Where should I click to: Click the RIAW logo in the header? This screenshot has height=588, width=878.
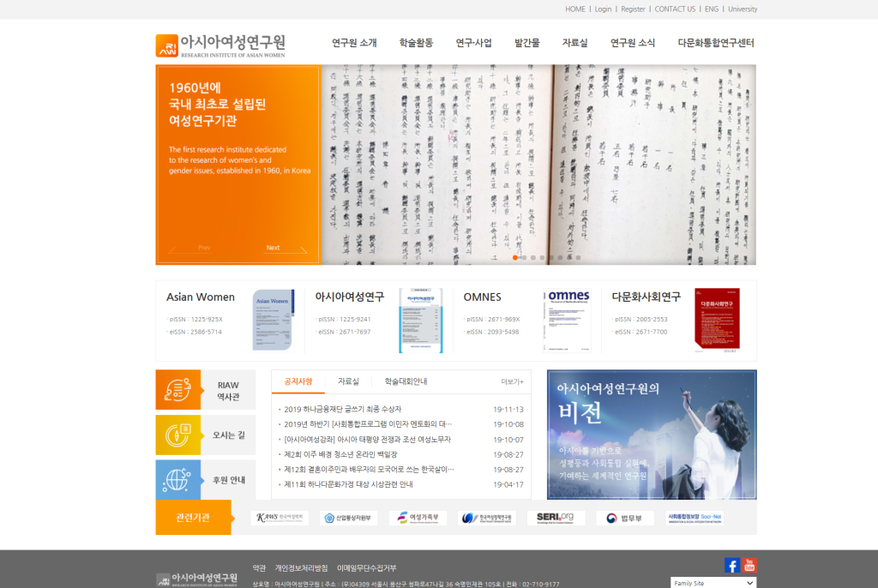tap(220, 45)
